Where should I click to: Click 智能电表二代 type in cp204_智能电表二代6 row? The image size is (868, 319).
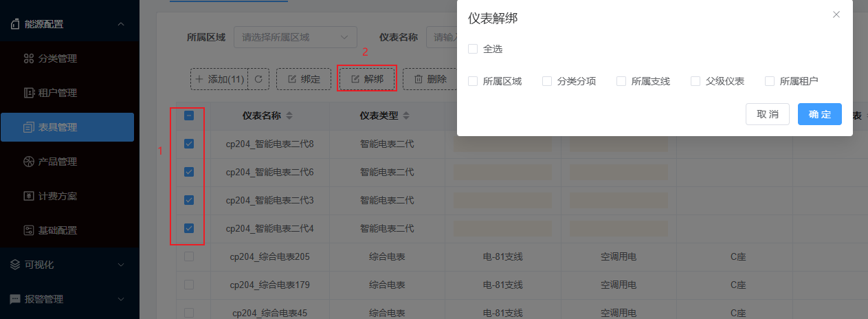tap(387, 172)
